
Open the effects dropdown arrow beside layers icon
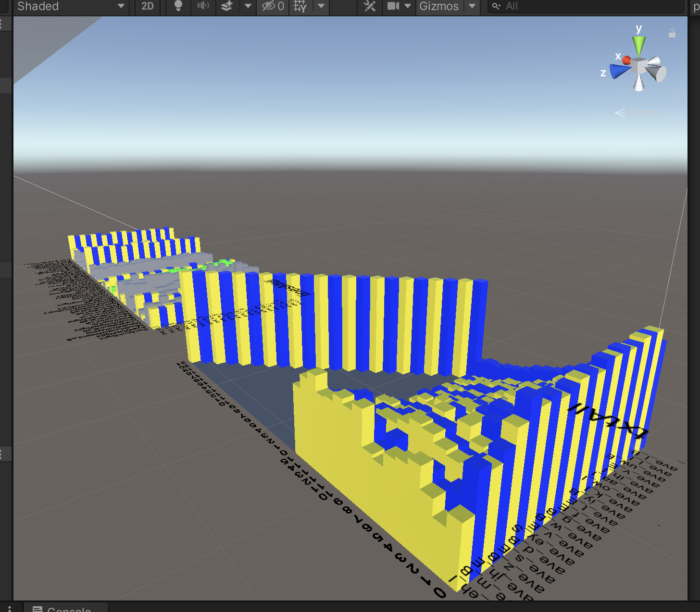click(248, 6)
